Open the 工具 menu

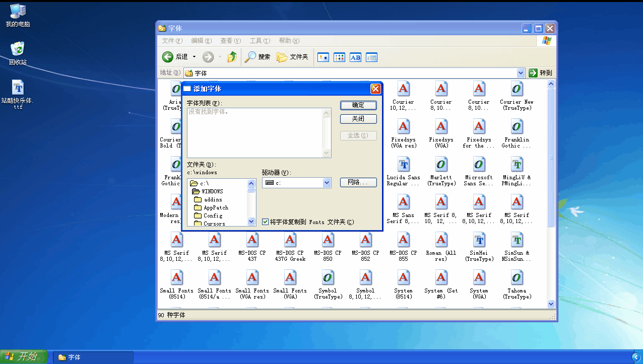(260, 41)
